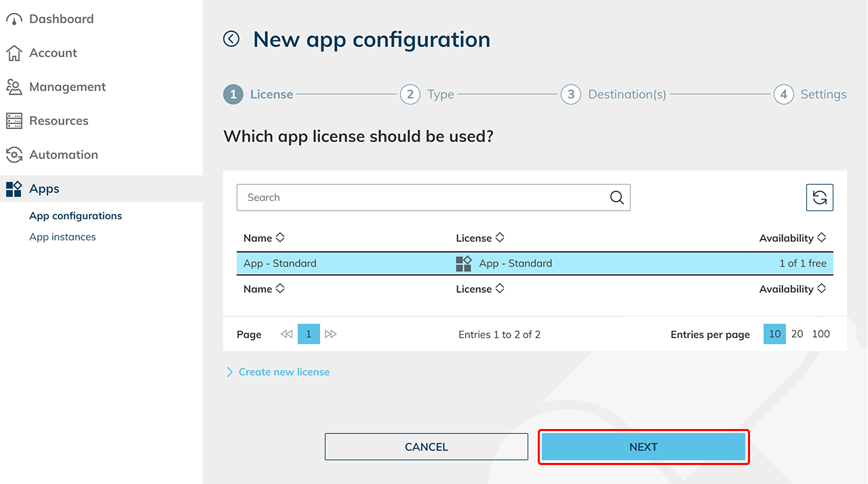
Task: Open App configurations in the sidebar
Action: click(75, 216)
